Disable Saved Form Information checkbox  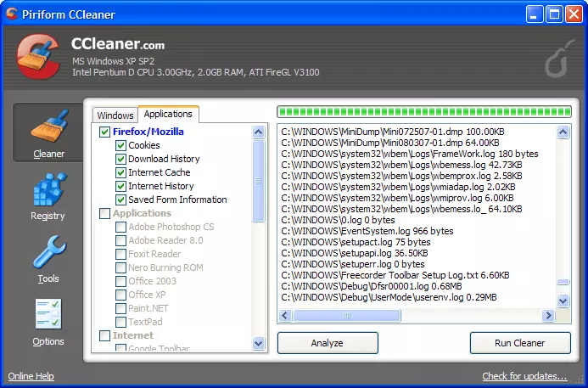click(121, 200)
